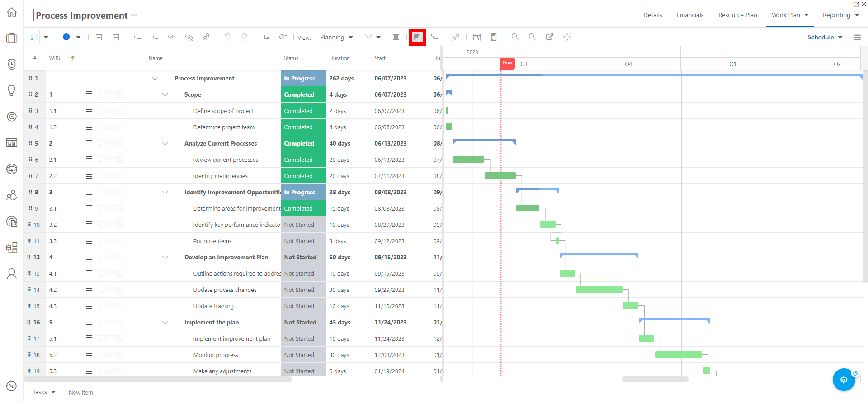Outdent the selected task
868x404 pixels.
(x=137, y=37)
